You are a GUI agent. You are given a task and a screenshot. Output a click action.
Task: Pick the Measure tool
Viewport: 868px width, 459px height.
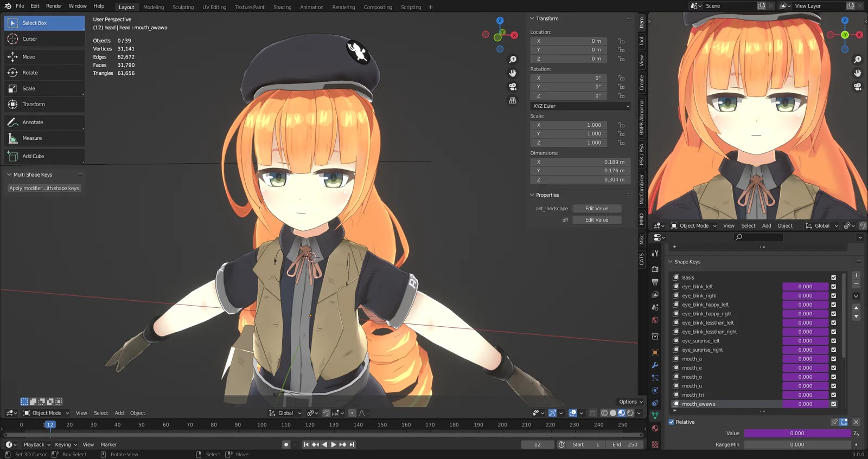[x=44, y=138]
